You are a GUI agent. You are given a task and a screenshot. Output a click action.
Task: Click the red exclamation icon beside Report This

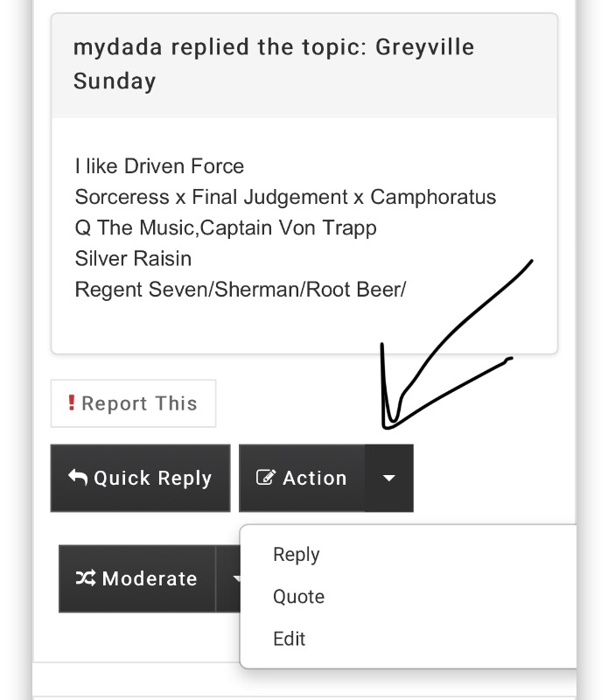pyautogui.click(x=72, y=403)
